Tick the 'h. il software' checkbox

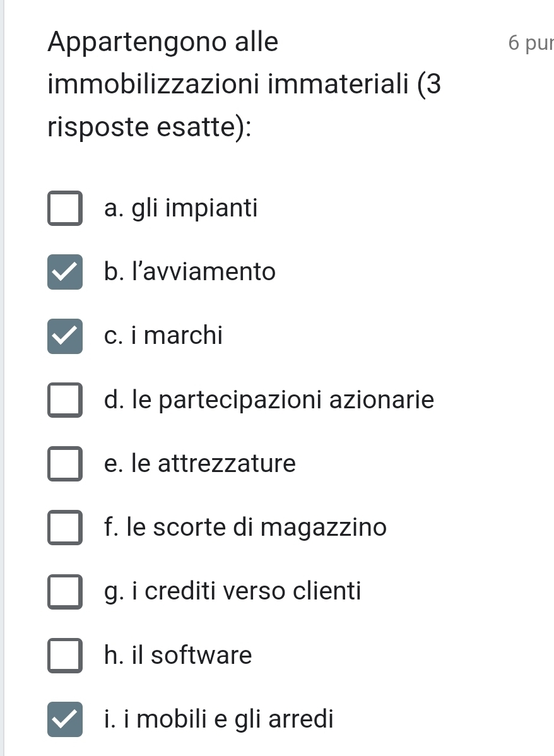pos(64,655)
